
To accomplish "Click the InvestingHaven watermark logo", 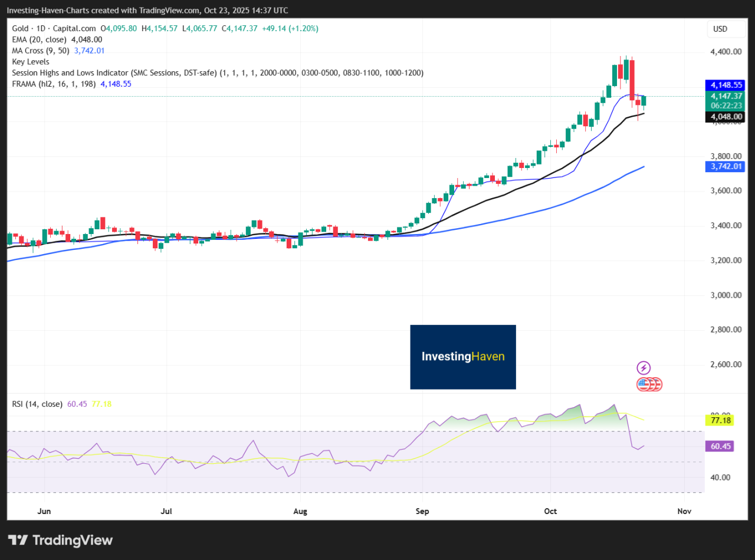I will tap(463, 357).
